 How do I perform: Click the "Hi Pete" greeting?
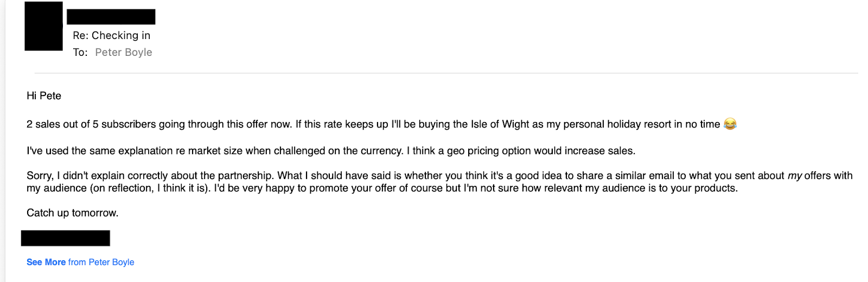coord(44,96)
